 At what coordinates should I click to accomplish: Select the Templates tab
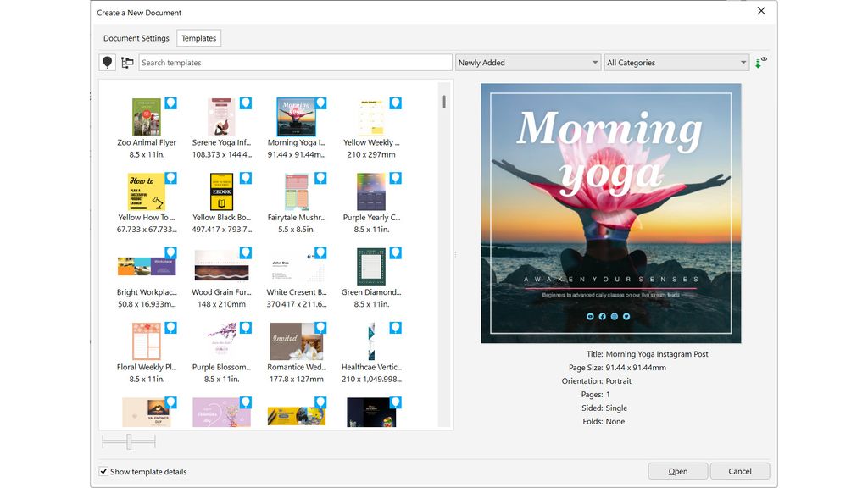tap(198, 37)
